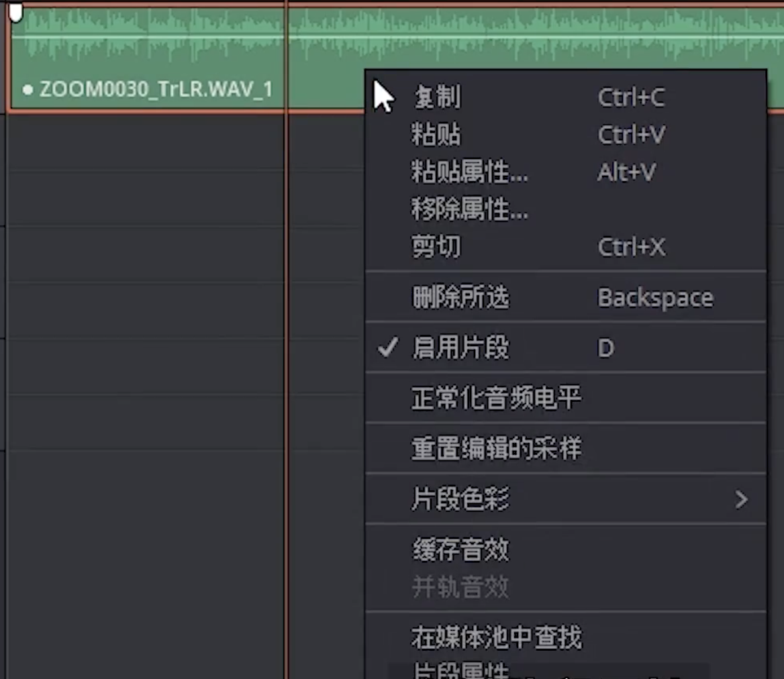Choose 缓存音效 in the context menu

pyautogui.click(x=460, y=550)
